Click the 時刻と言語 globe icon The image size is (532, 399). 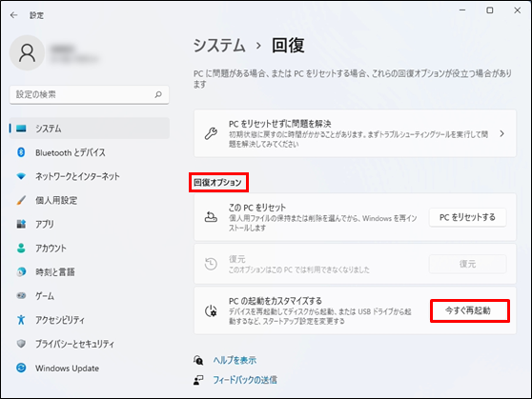click(21, 271)
